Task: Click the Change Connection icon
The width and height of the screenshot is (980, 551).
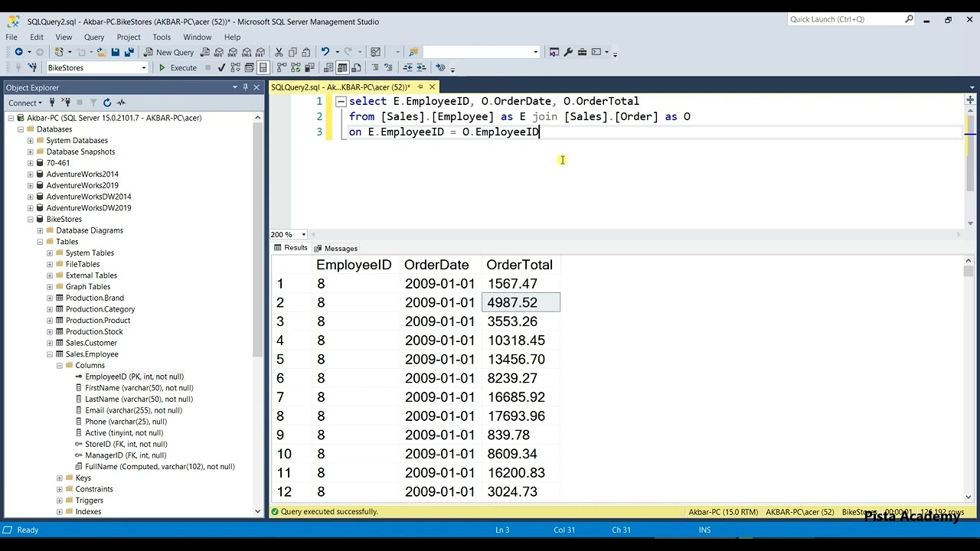Action: point(32,67)
